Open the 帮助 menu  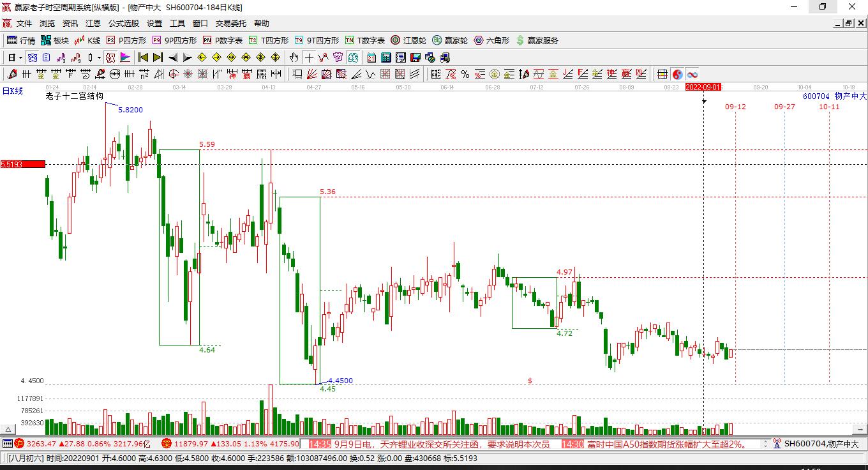click(262, 24)
